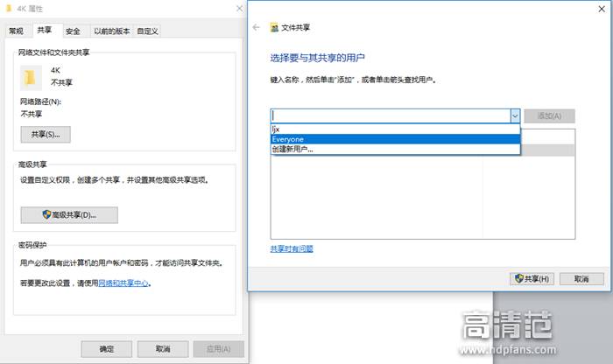Choose Everyone in the dropdown list
The width and height of the screenshot is (613, 364).
click(x=395, y=139)
